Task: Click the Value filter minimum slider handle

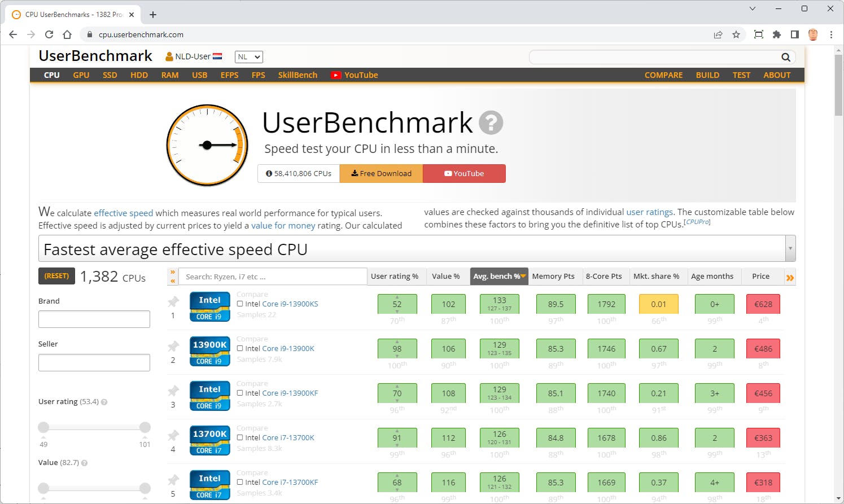Action: tap(43, 488)
